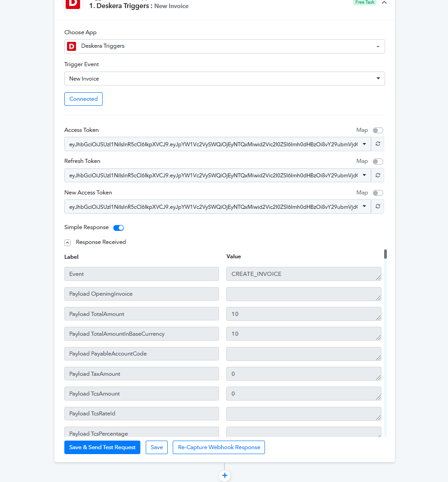Screen dimensions: 448x482
Task: Click the Payload TcsAmount value field
Action: pos(304,394)
